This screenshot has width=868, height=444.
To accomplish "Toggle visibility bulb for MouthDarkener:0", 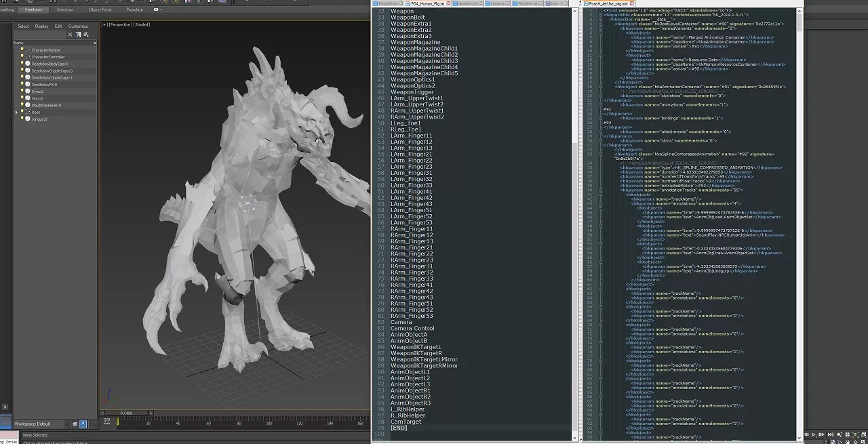I will (22, 104).
